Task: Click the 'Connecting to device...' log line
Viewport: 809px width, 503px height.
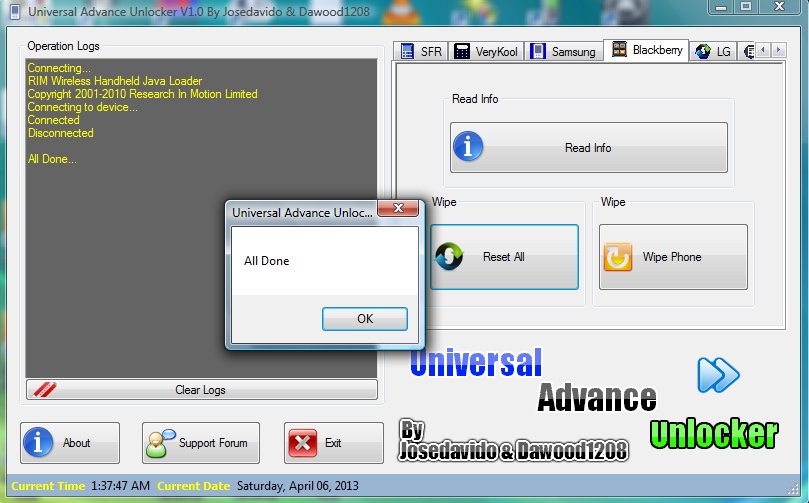Action: pos(83,107)
